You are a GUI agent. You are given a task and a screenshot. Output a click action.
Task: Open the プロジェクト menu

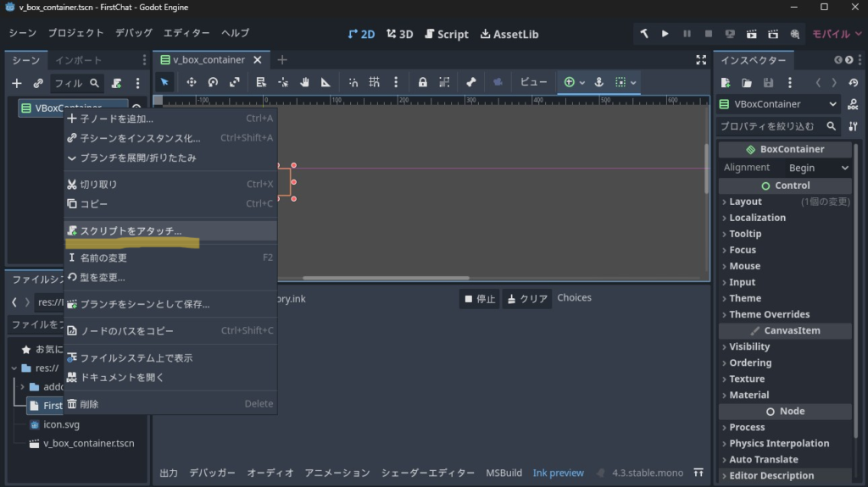pyautogui.click(x=75, y=33)
